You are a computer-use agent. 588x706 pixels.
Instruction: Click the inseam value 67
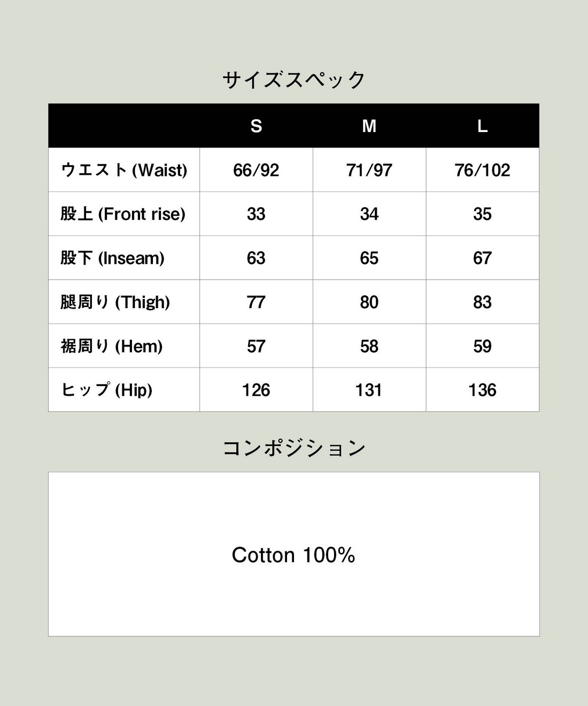482,258
